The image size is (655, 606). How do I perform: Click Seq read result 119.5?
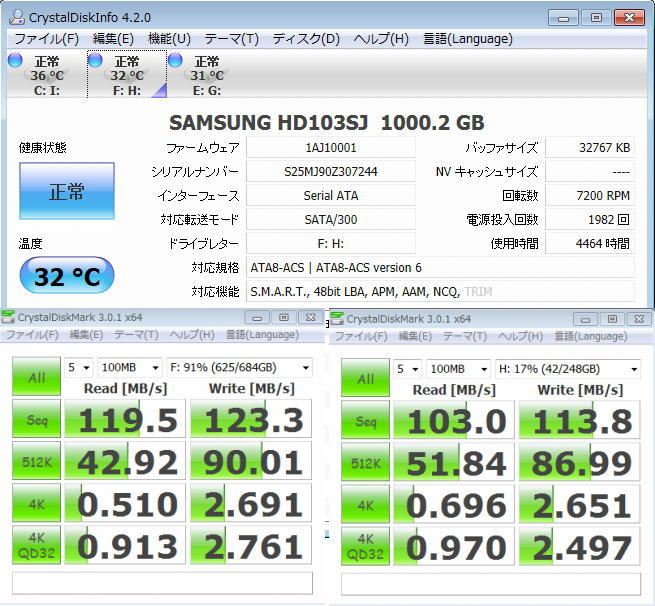pyautogui.click(x=124, y=419)
